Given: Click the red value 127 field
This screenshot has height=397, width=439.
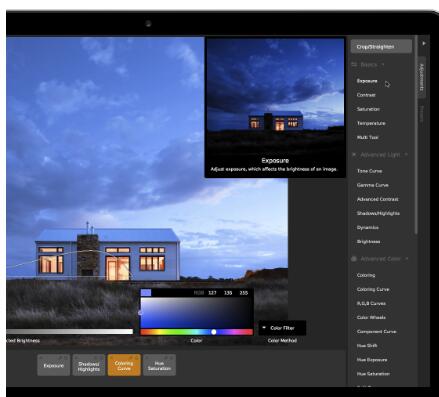Looking at the screenshot, I should 212,293.
